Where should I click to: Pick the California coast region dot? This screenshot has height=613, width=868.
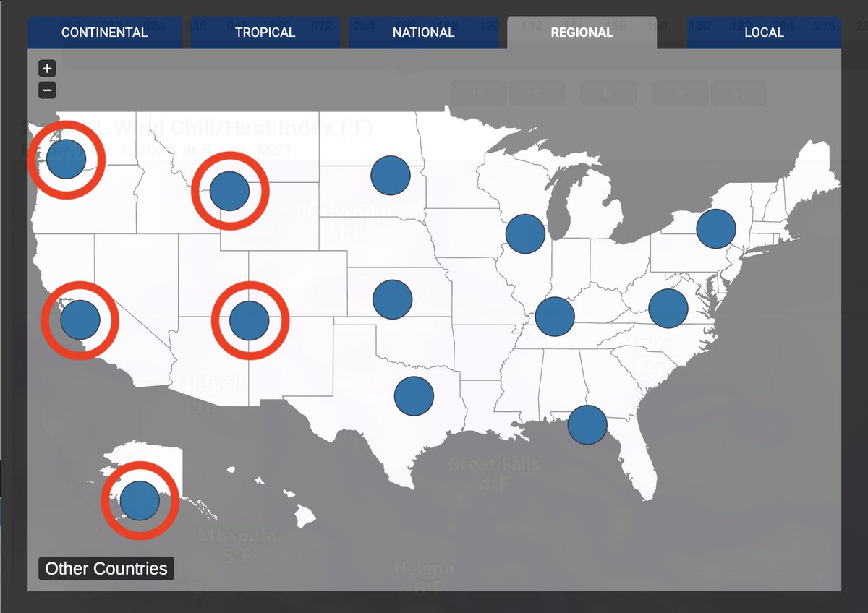coord(80,320)
